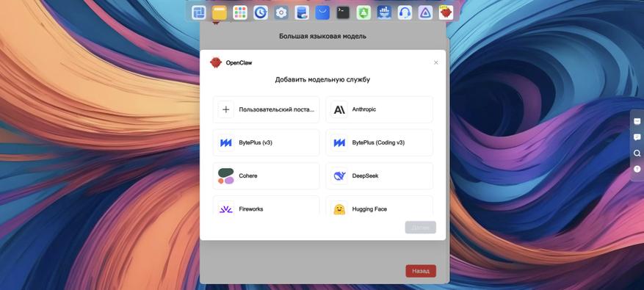Open the top icon in right-side panel
Image resolution: width=644 pixels, height=290 pixels.
tap(637, 121)
